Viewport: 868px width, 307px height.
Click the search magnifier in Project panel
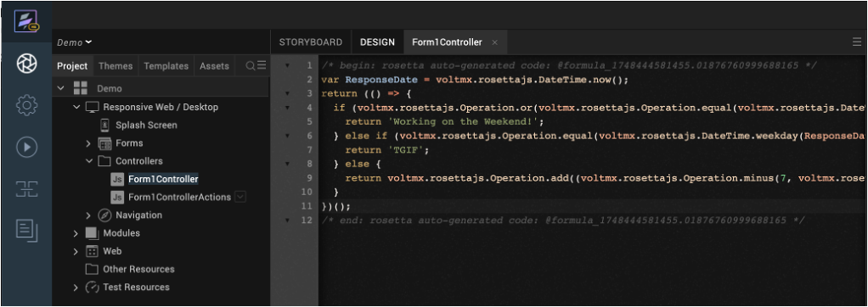251,66
